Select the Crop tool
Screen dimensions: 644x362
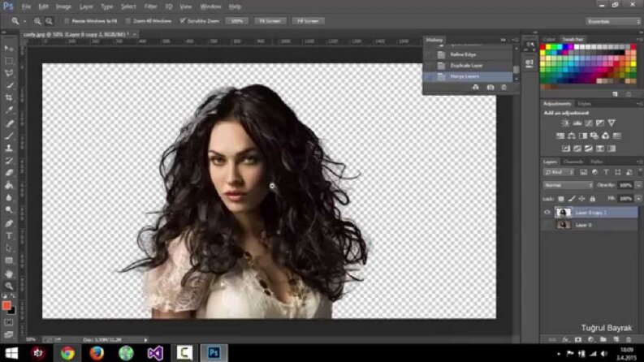(9, 97)
